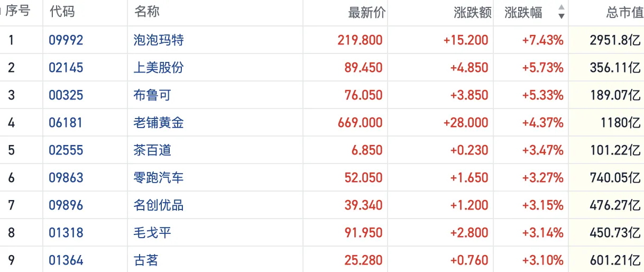Viewport: 644px width, 272px height.
Task: Sort the table by 涨跌额 column
Action: (x=472, y=13)
